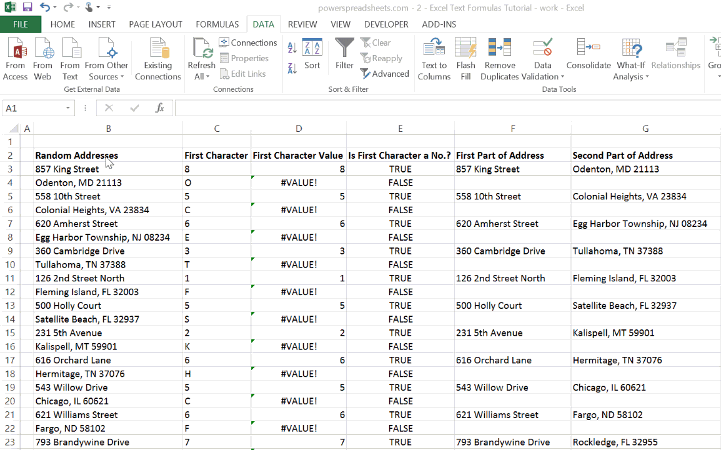Viewport: 721px width, 450px height.
Task: Switch to the VIEW tab
Action: 340,24
